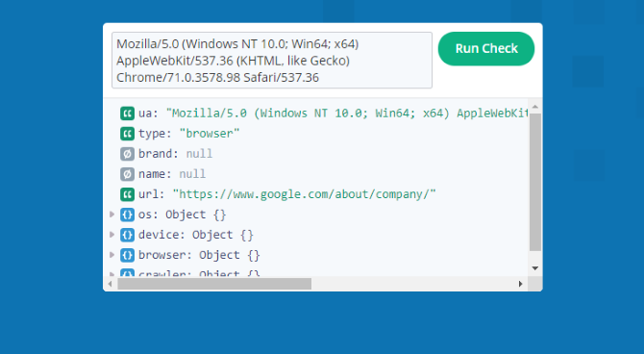Click the horizontal scrollbar thumb
This screenshot has height=354, width=644.
click(x=214, y=284)
